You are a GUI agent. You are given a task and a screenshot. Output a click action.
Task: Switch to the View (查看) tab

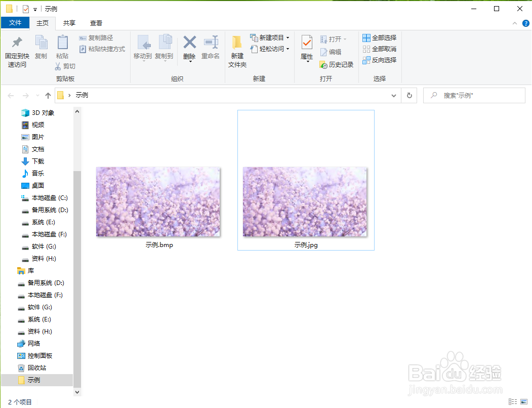click(96, 23)
